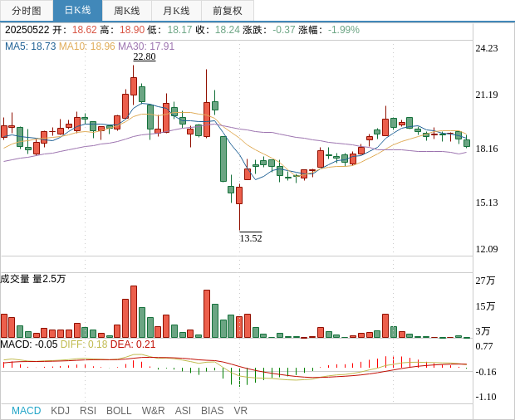Screen dimensions: 515x420
Task: Click the 22.80 high price label
Action: click(145, 56)
